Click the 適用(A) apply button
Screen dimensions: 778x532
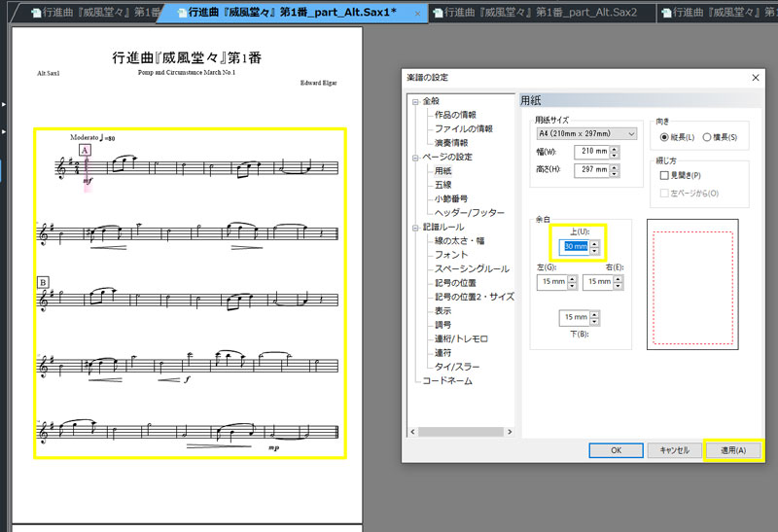tap(733, 450)
